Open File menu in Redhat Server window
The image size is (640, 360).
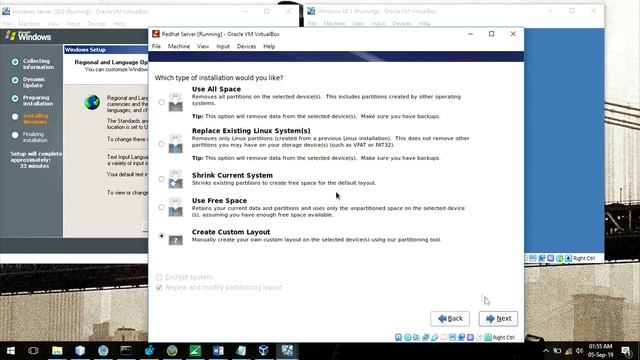[x=156, y=46]
